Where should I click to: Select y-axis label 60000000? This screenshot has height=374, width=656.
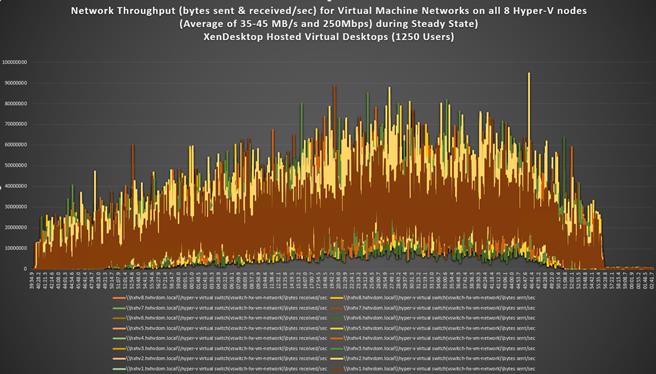16,145
